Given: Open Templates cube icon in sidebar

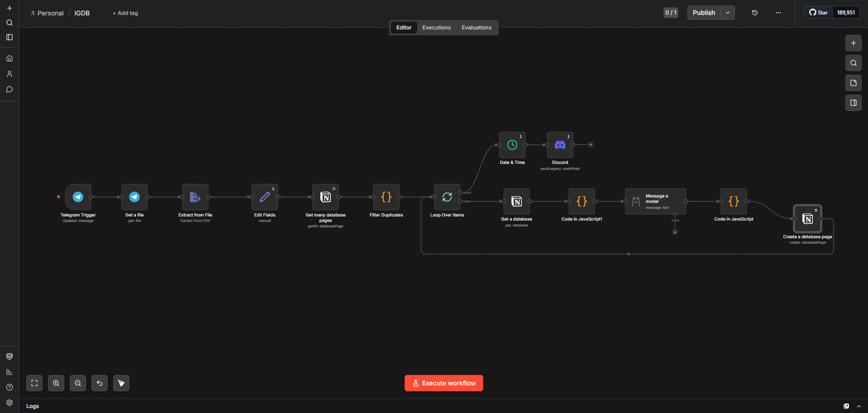Looking at the screenshot, I should (x=10, y=356).
